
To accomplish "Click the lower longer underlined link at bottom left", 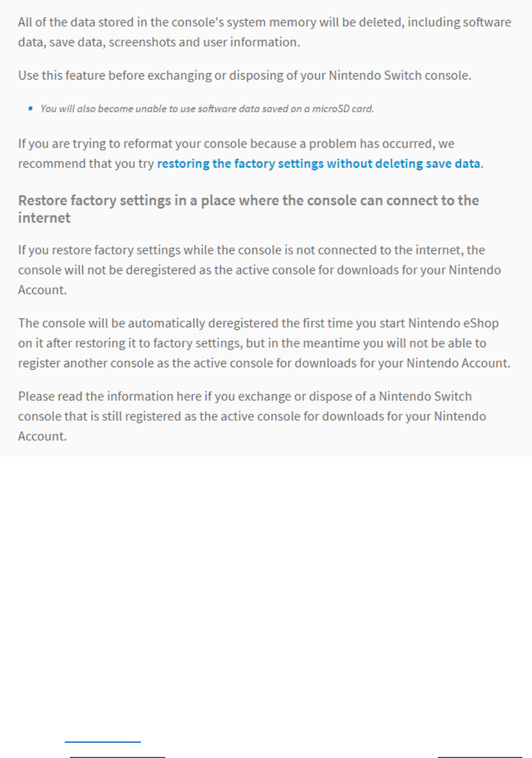I will tap(117, 756).
